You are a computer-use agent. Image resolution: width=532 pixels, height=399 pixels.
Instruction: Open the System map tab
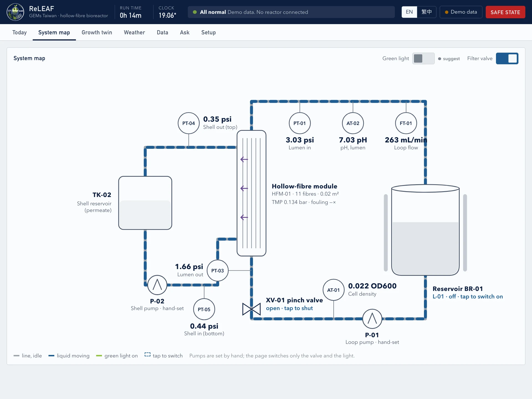tap(54, 32)
